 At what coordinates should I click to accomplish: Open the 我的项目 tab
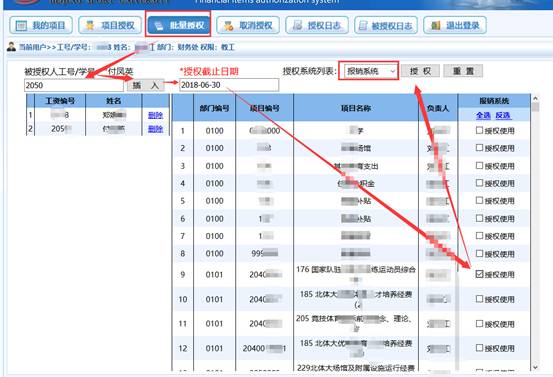(41, 25)
